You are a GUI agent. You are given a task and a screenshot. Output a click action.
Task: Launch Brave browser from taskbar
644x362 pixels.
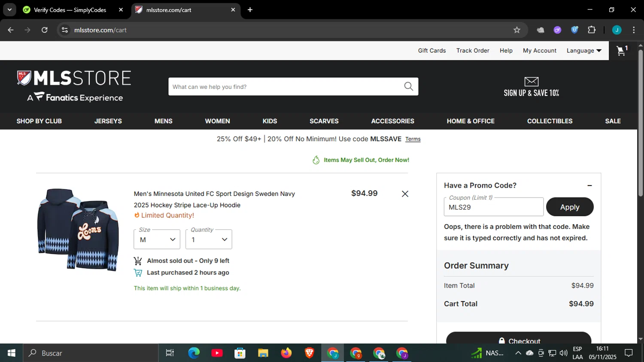click(309, 353)
